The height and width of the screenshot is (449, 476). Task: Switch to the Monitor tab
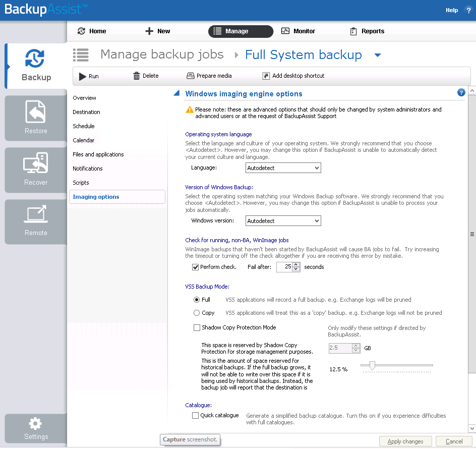pos(298,31)
